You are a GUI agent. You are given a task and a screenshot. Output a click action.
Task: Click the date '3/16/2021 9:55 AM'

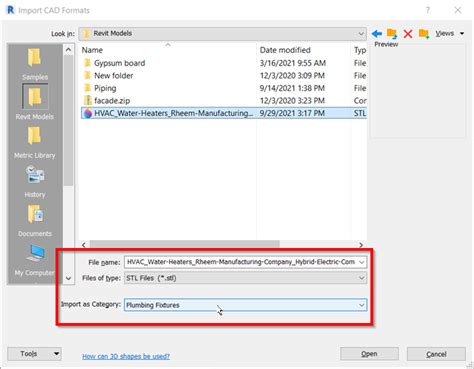(x=293, y=63)
